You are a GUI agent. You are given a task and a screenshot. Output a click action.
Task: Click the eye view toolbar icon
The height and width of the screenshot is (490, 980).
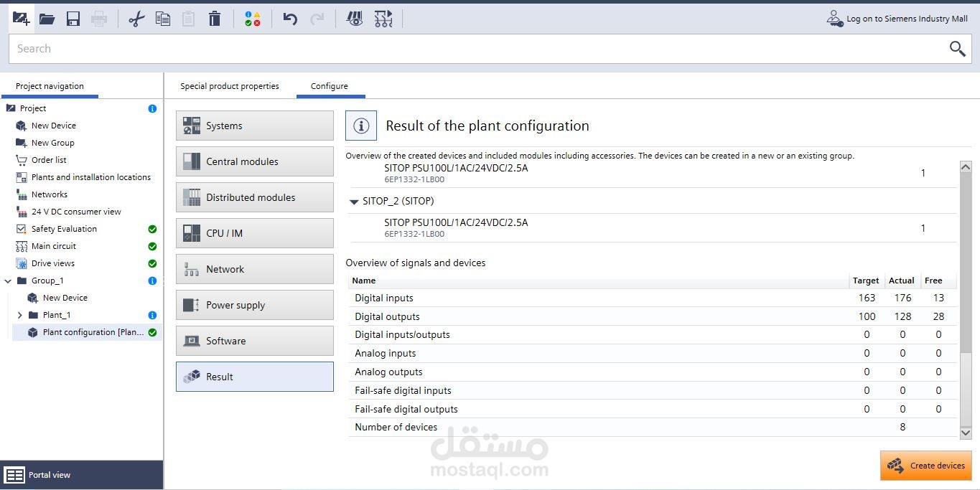[x=355, y=19]
